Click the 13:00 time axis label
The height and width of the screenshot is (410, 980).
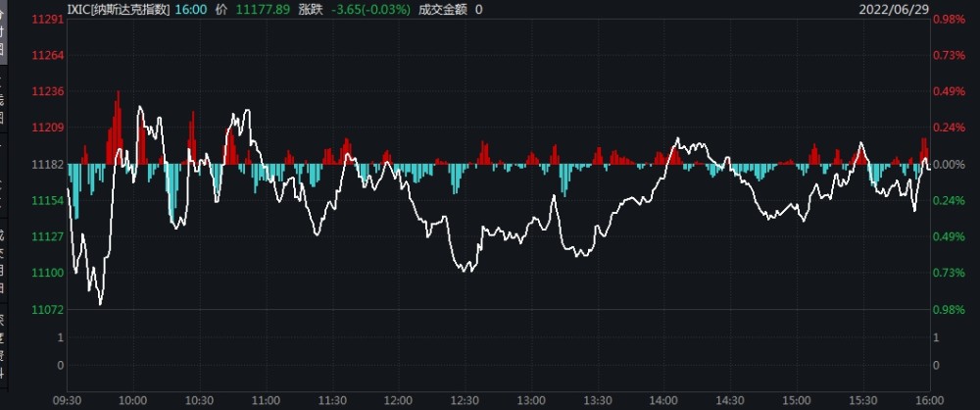point(532,400)
